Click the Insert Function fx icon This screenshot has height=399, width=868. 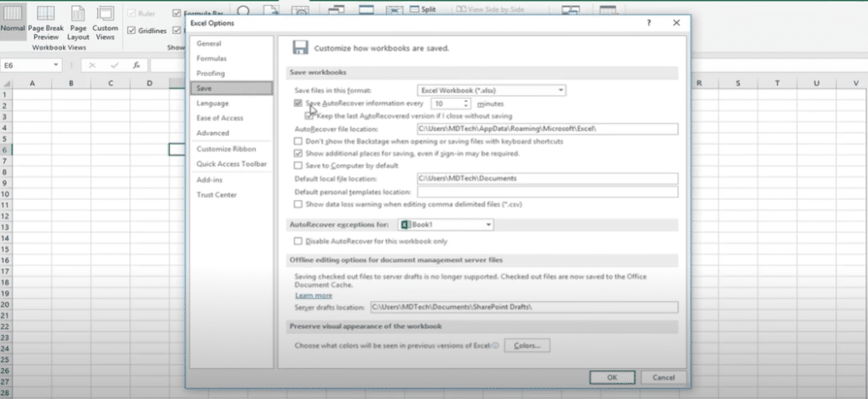[x=136, y=65]
